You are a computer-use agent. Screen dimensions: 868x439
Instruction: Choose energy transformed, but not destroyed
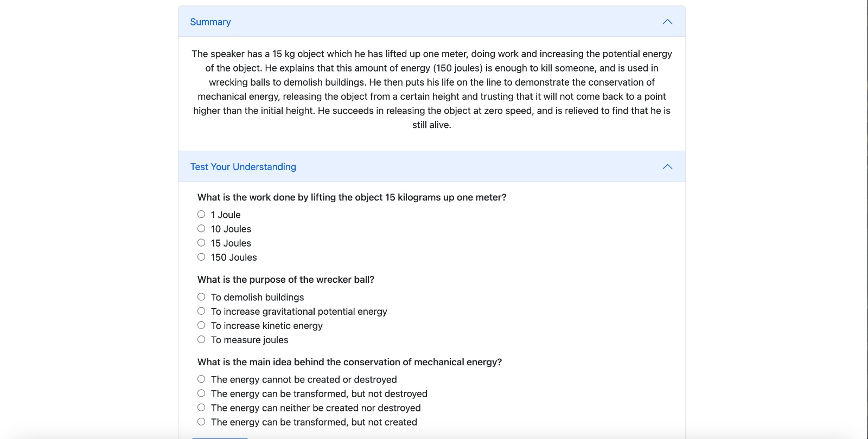pyautogui.click(x=201, y=393)
